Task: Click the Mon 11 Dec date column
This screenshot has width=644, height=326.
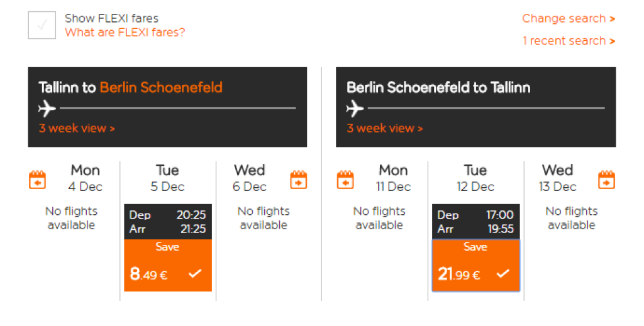Action: click(x=393, y=178)
